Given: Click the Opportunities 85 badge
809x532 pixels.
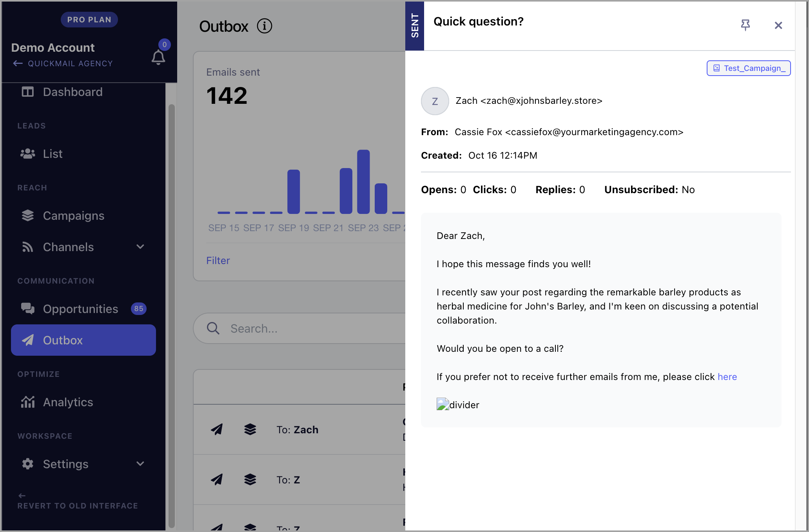Looking at the screenshot, I should coord(139,309).
